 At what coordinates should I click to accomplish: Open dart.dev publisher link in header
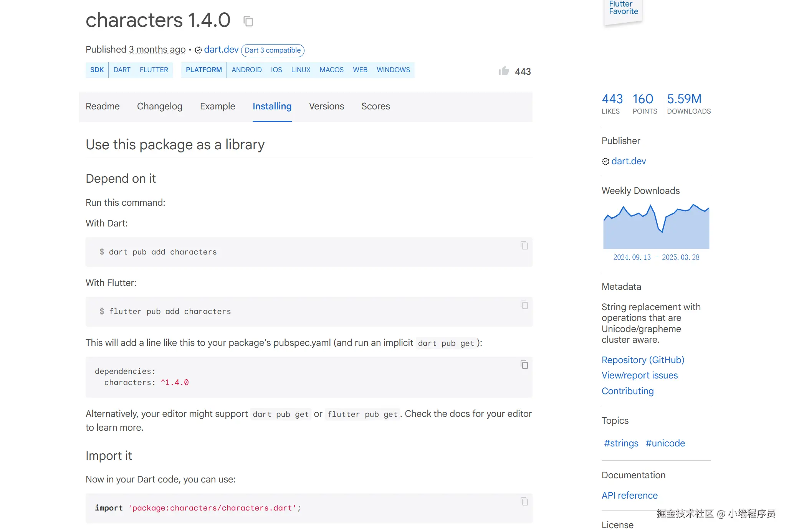pyautogui.click(x=221, y=50)
